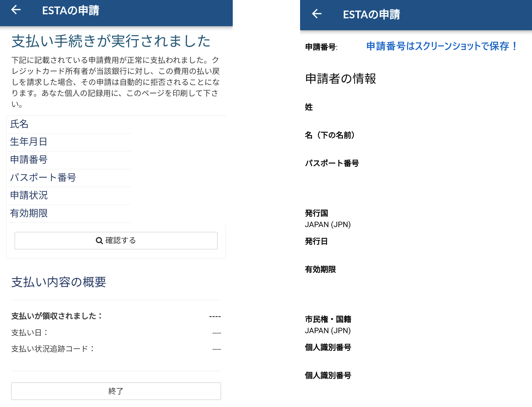Click the blue 申請番号はスクリーンショットで保存 text
Image resolution: width=532 pixels, height=407 pixels.
pos(442,46)
